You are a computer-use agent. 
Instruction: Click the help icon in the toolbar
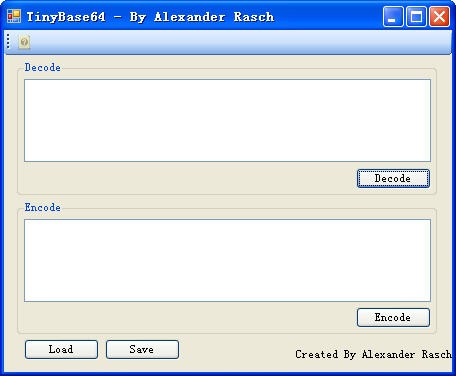pos(24,42)
